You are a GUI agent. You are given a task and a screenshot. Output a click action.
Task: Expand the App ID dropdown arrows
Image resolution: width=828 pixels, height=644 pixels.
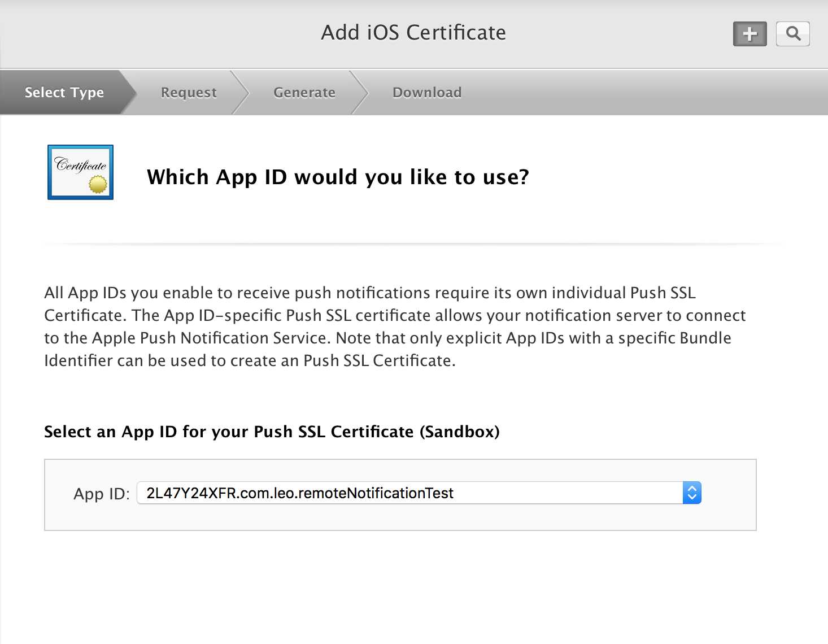[x=692, y=493]
